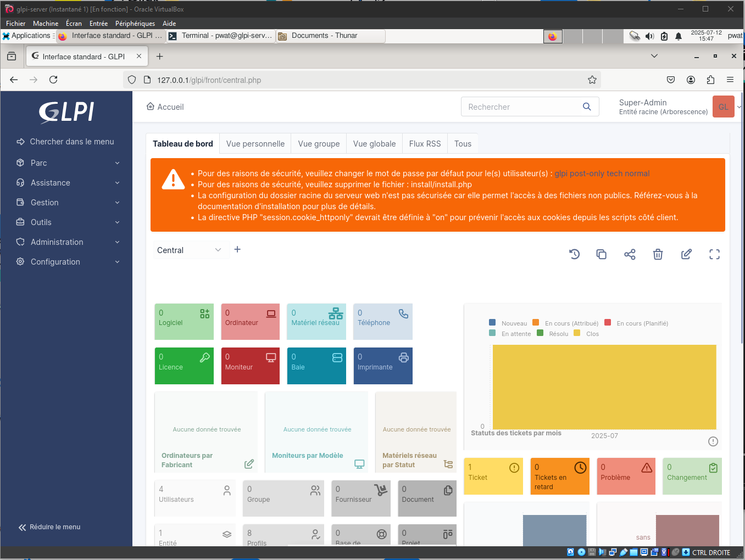Click the glpi user link in warning

pyautogui.click(x=561, y=173)
